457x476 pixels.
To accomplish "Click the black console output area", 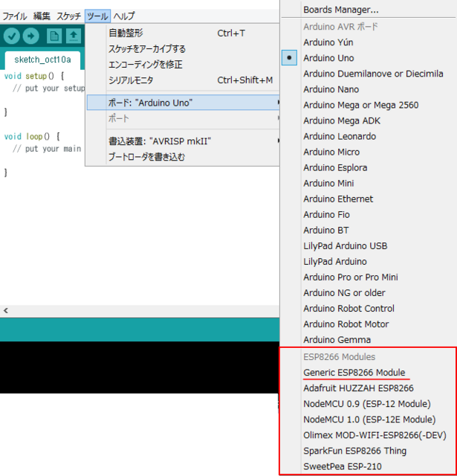I will pyautogui.click(x=140, y=367).
